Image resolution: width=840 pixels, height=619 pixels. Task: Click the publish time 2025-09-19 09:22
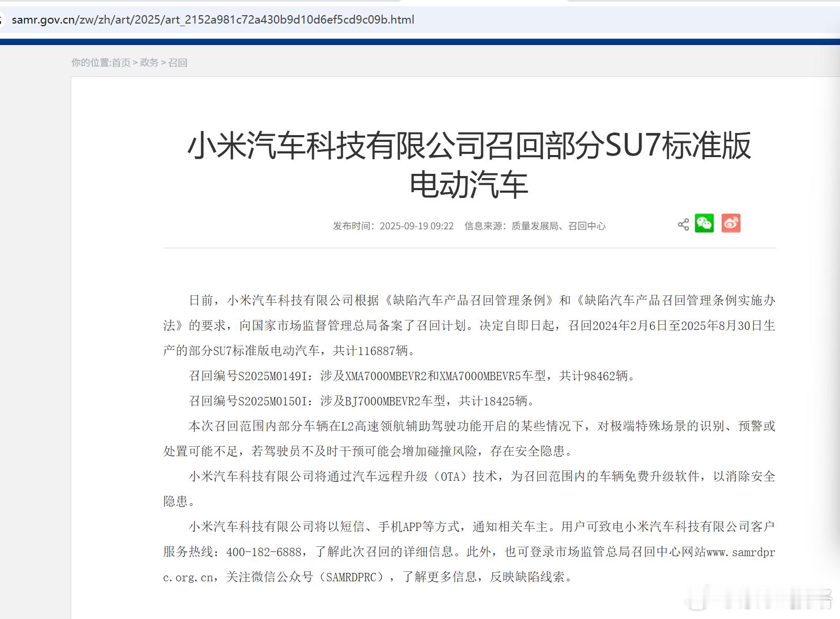417,226
